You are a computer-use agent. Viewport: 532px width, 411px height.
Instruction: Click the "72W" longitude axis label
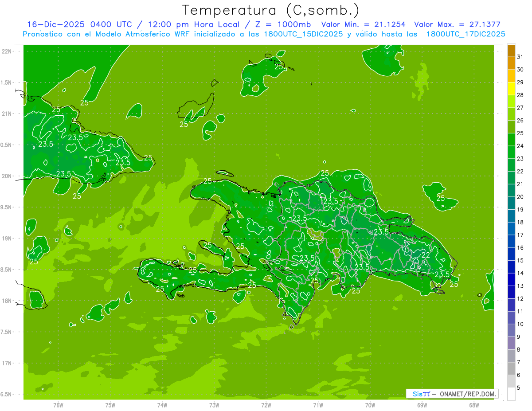pos(266,405)
